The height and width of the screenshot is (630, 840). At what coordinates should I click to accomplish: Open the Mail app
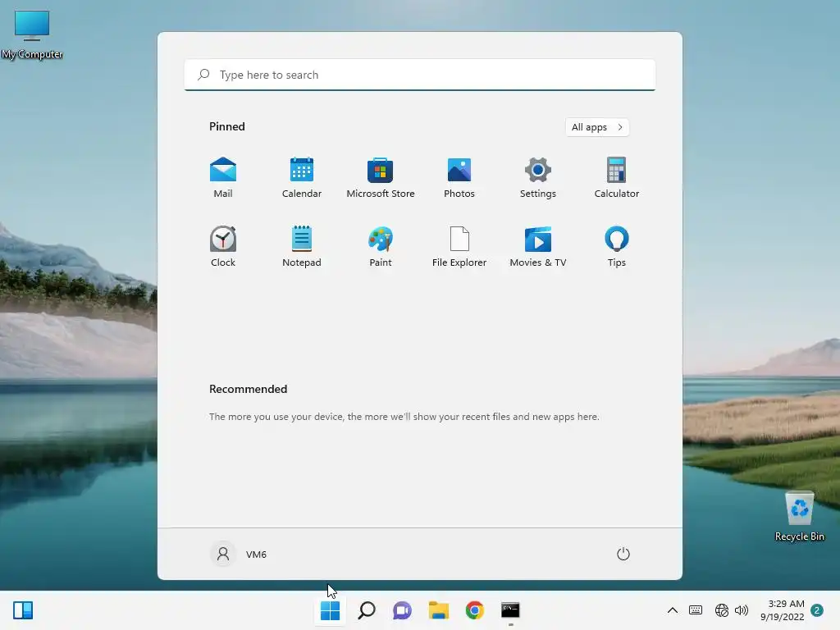point(223,178)
